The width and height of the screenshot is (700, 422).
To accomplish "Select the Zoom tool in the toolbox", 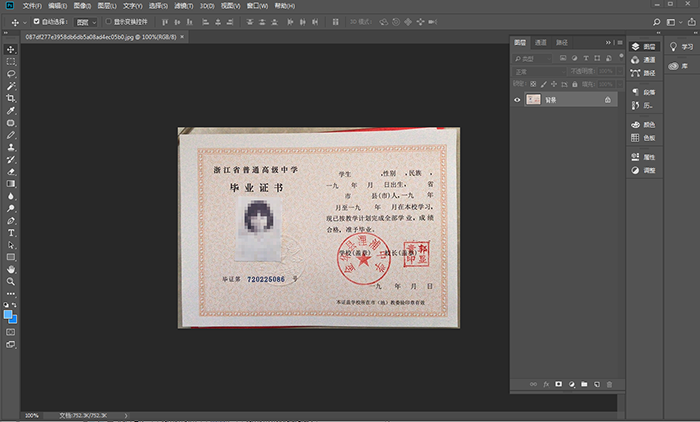I will (x=11, y=281).
